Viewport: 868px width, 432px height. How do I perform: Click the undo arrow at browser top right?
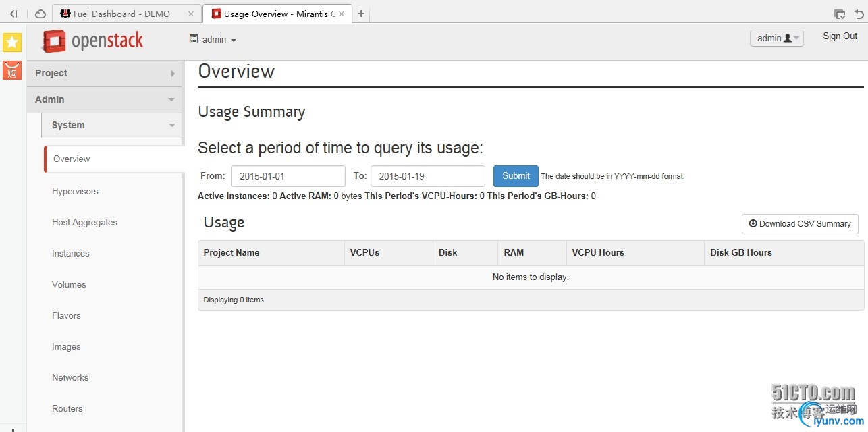859,13
